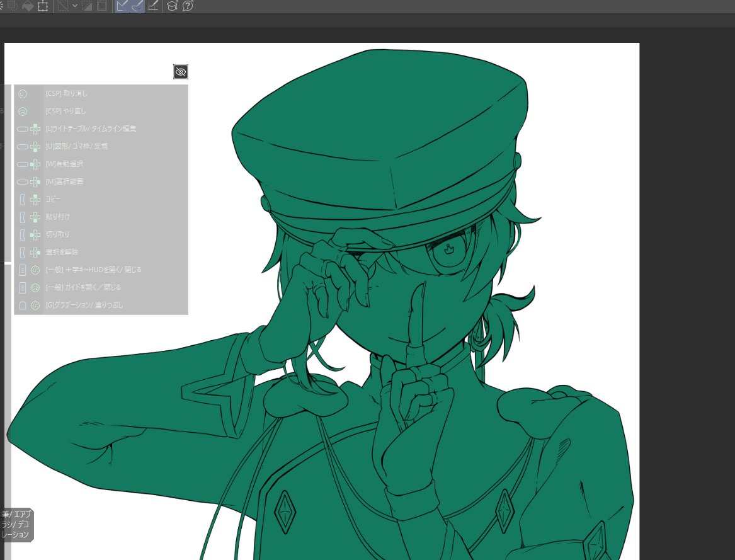
Task: Select the '選択を解除' shortcut row
Action: coord(101,253)
